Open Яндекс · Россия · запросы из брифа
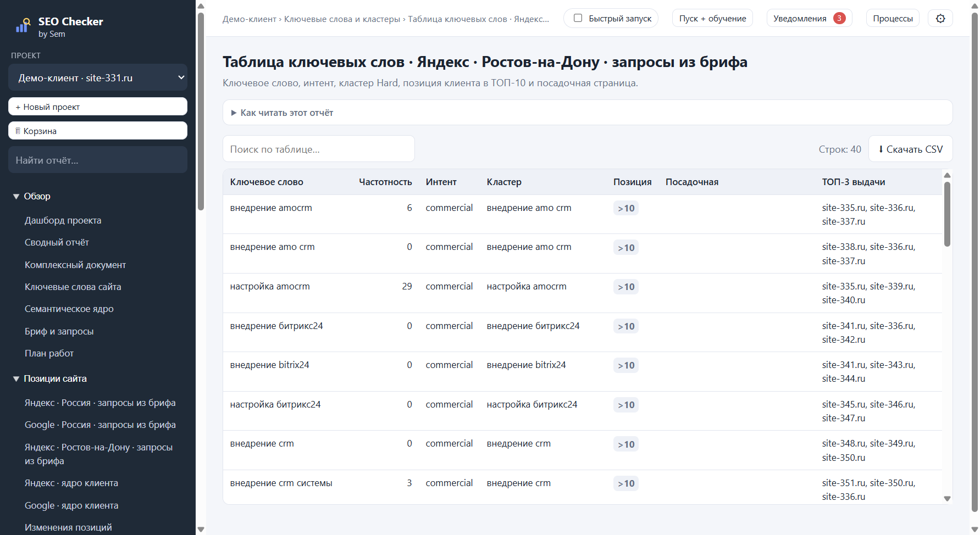 (100, 403)
